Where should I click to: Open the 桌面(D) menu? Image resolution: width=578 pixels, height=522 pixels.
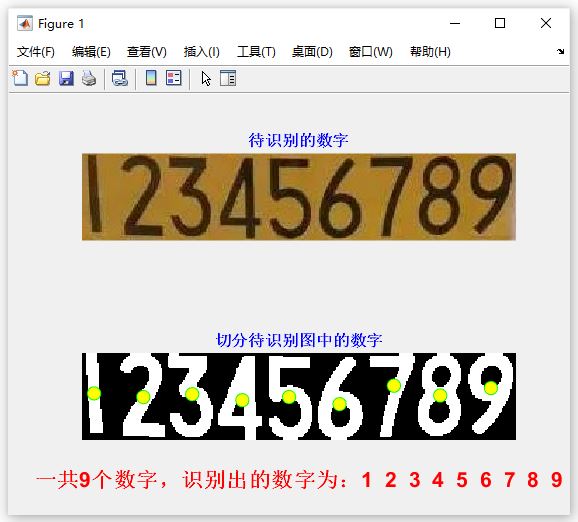click(x=312, y=52)
